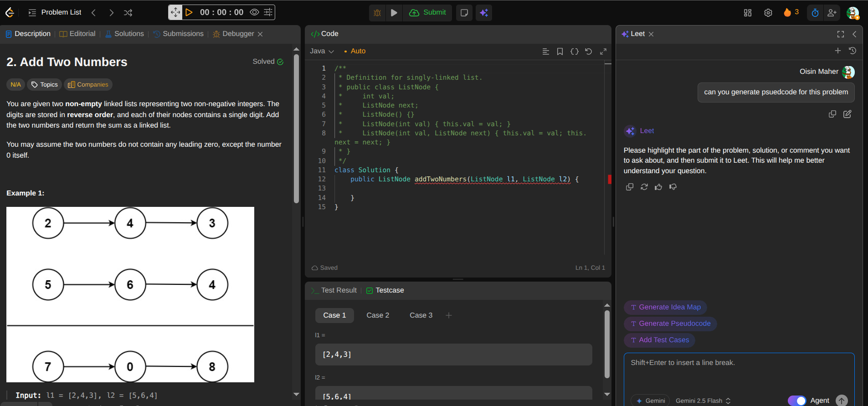Viewport: 868px width, 406px height.
Task: Open the Java language dropdown
Action: 322,51
